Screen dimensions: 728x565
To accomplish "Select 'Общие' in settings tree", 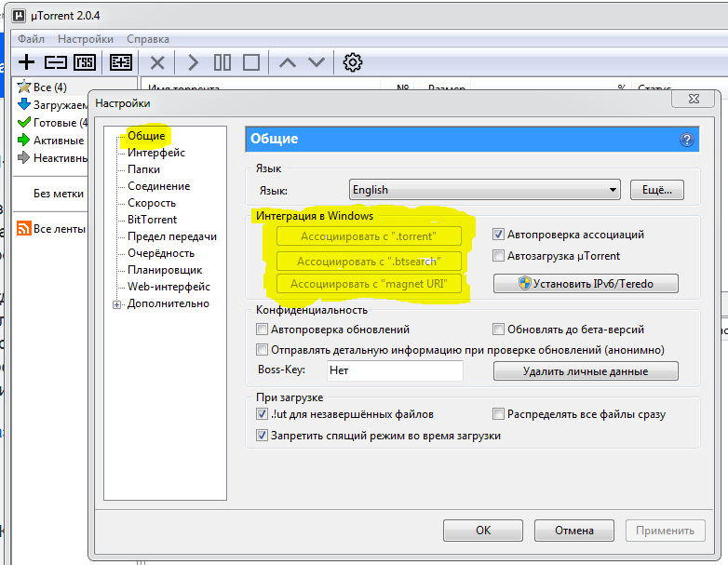I will [146, 136].
